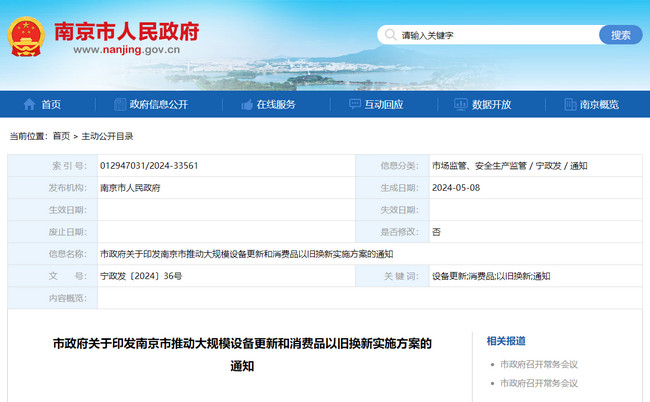Viewport: 650px width, 402px height.
Task: Select the 互动回应 navigation item
Action: (384, 104)
